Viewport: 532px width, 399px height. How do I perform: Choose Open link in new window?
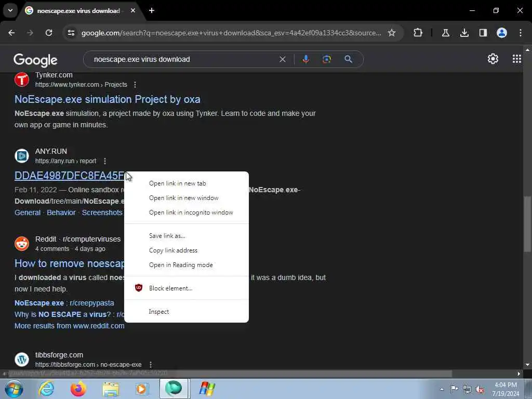click(x=187, y=198)
